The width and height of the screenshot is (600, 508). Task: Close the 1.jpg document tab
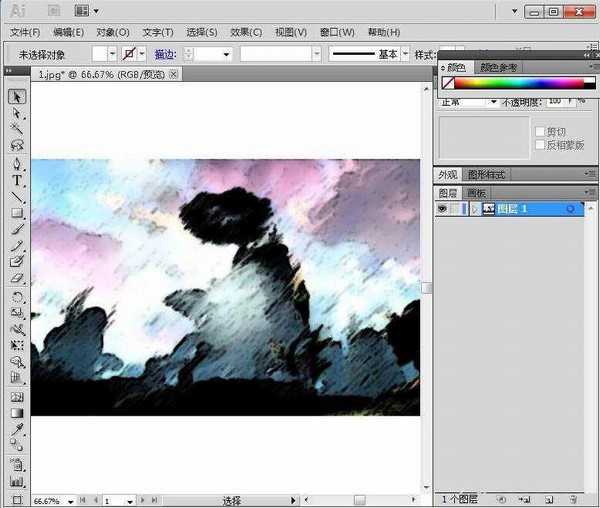pyautogui.click(x=173, y=74)
